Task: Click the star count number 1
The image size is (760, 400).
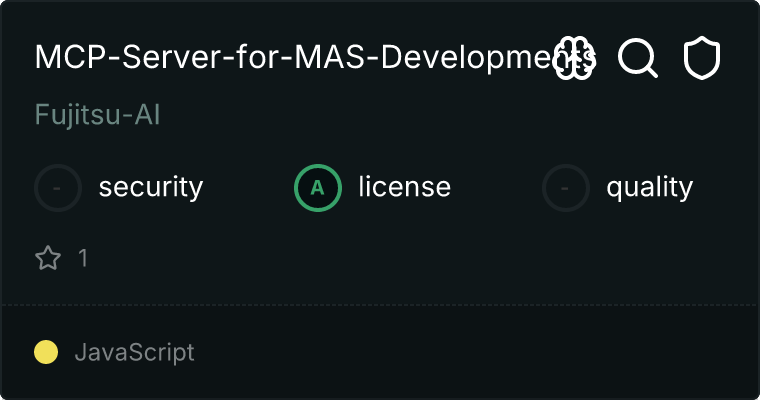Action: tap(83, 257)
